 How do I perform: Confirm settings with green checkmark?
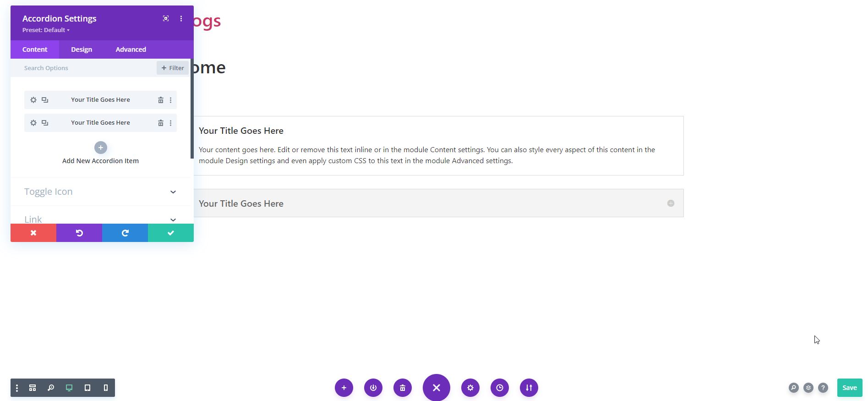click(171, 233)
